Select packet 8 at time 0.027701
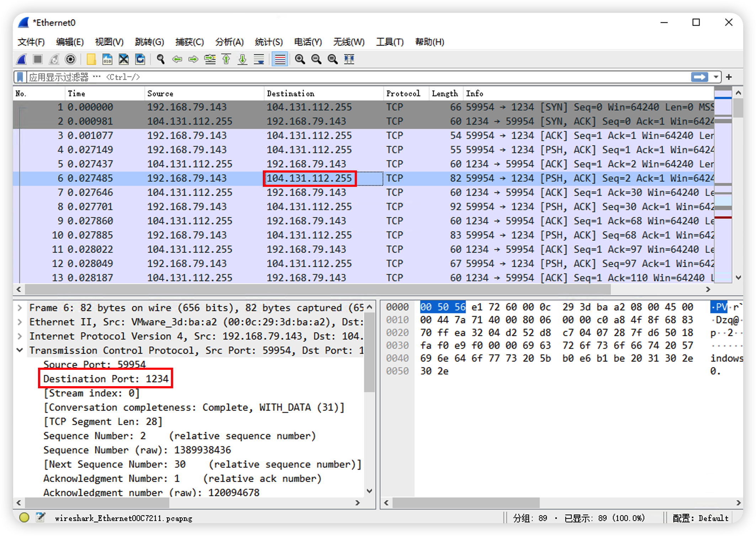The height and width of the screenshot is (536, 756). click(x=363, y=207)
